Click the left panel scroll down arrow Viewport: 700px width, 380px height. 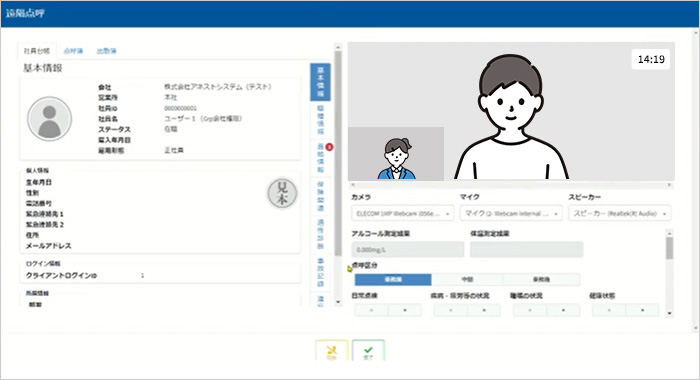tap(338, 302)
